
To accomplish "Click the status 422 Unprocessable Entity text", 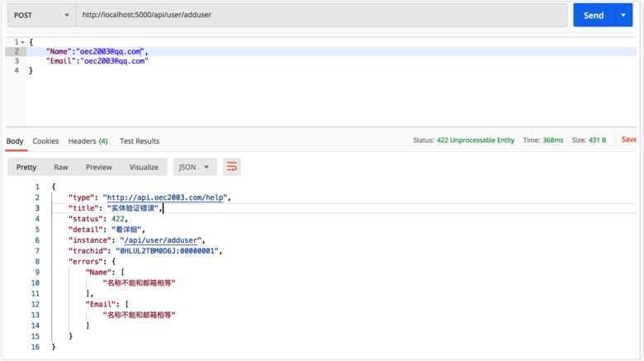I will point(476,140).
